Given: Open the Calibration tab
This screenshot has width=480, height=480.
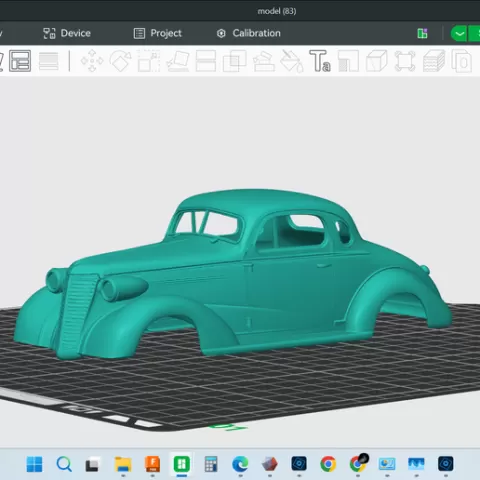Looking at the screenshot, I should tap(249, 33).
